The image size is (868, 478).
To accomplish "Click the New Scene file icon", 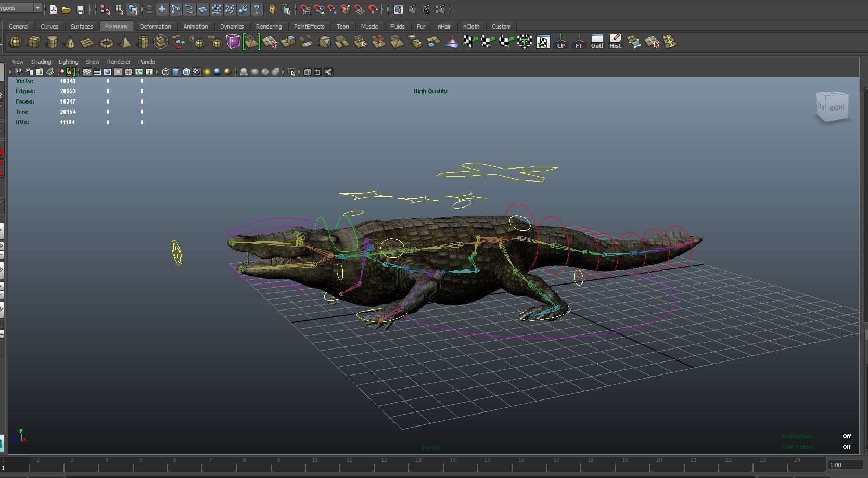I will point(53,9).
